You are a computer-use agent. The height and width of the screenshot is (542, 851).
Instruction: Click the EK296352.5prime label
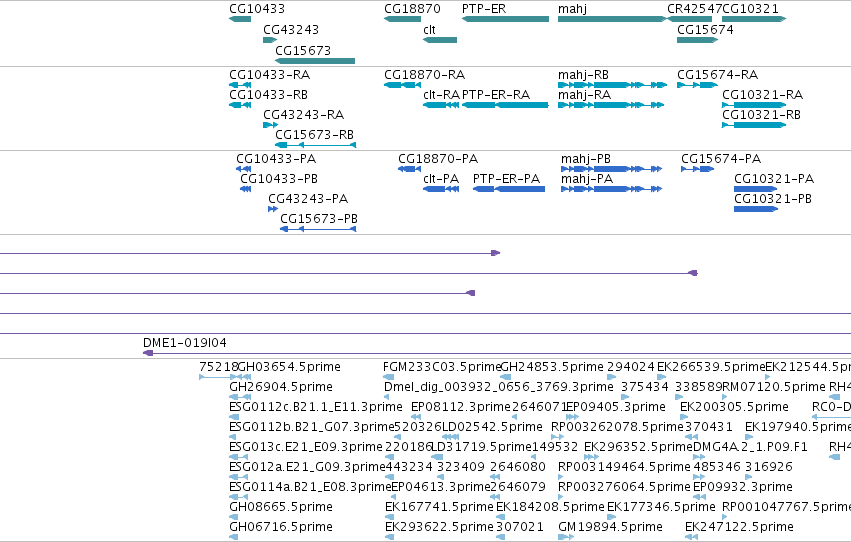pos(638,447)
